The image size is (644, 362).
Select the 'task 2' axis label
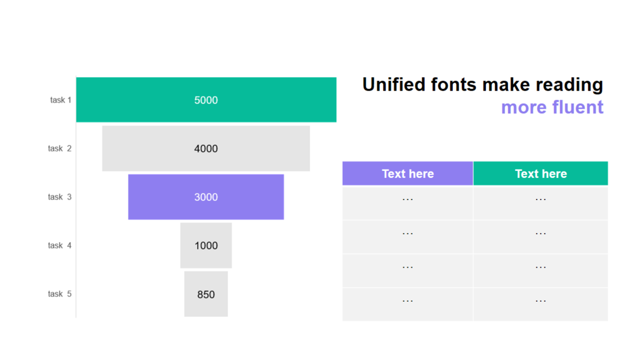pyautogui.click(x=59, y=148)
